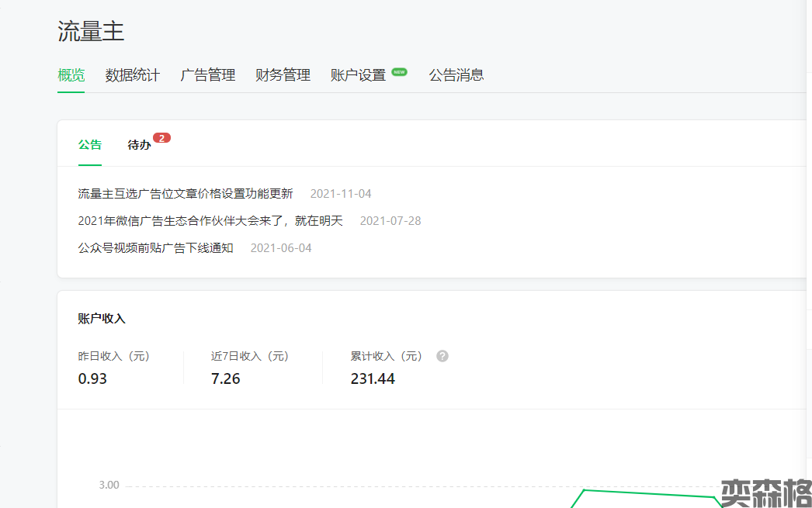Click the 流量主 page title
Screen dimensions: 812x508
91,32
